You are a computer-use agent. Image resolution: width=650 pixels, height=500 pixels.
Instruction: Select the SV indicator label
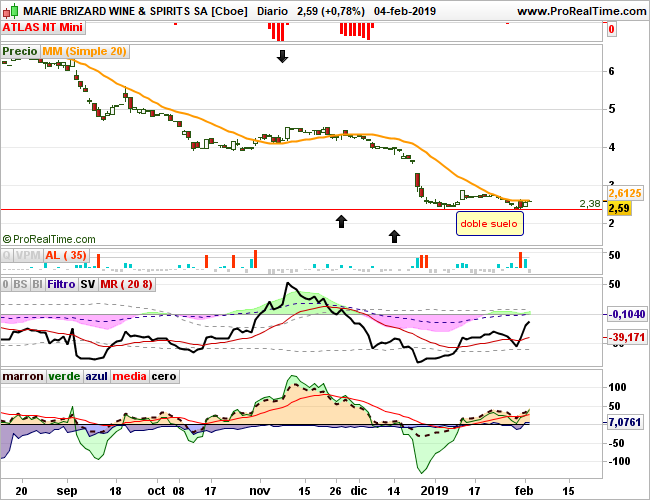tap(88, 284)
